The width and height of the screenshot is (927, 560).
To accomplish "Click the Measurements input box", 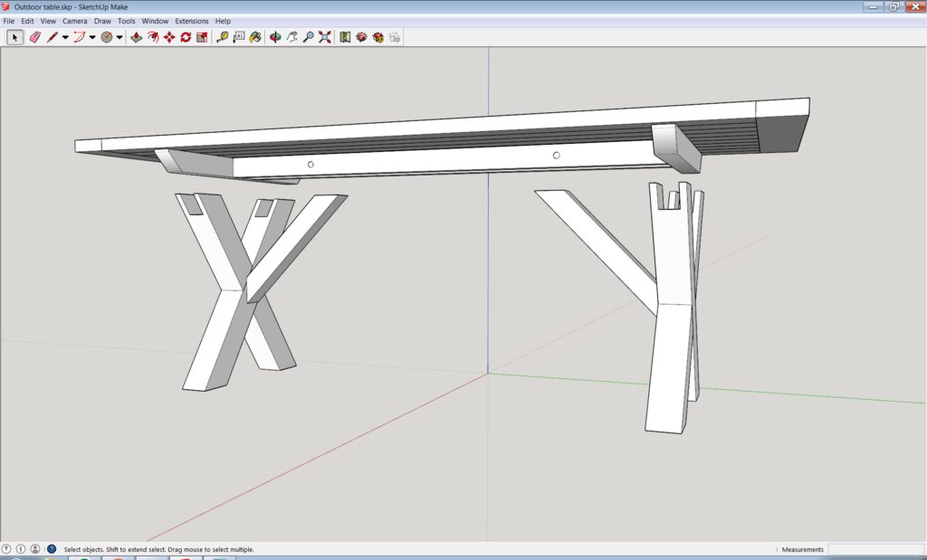I will (875, 549).
